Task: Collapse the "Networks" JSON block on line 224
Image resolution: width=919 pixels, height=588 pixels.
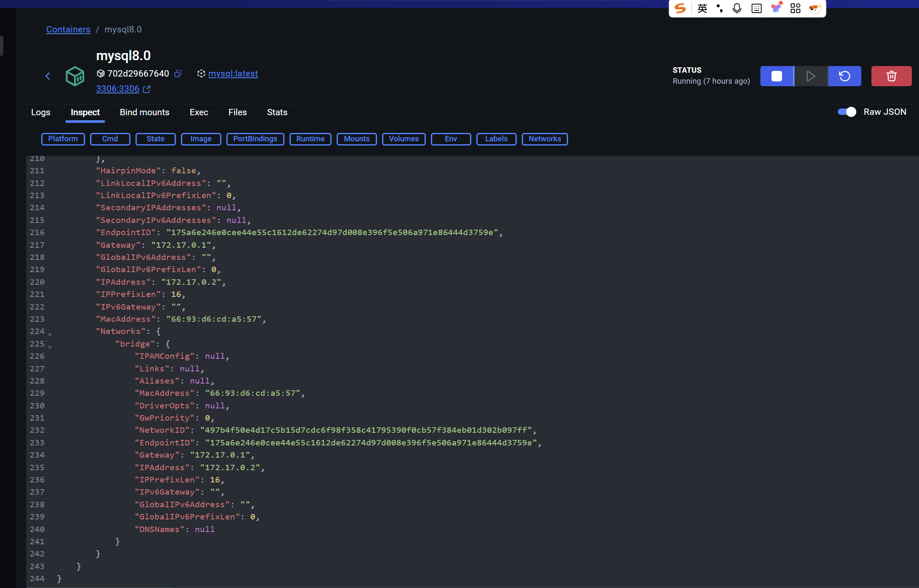Action: 50,334
